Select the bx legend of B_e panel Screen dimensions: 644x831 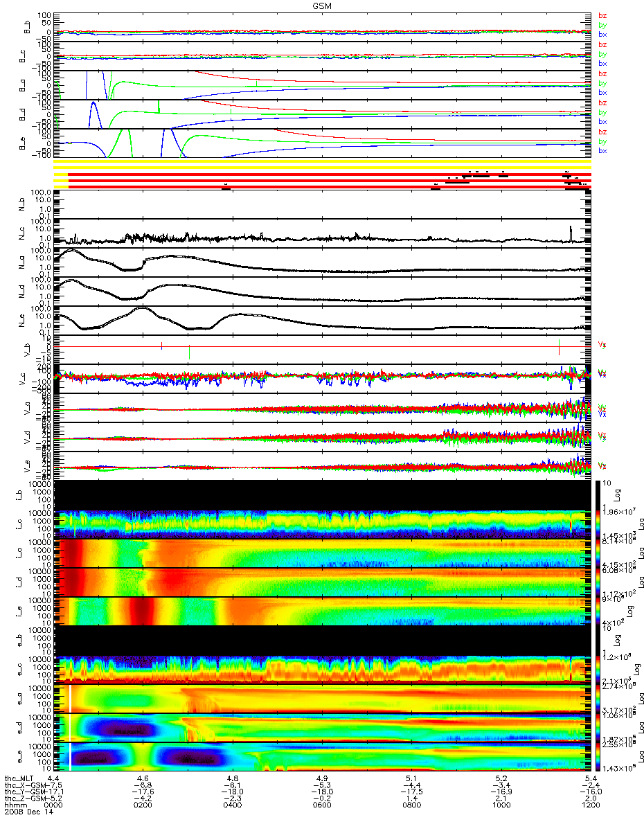click(x=602, y=151)
